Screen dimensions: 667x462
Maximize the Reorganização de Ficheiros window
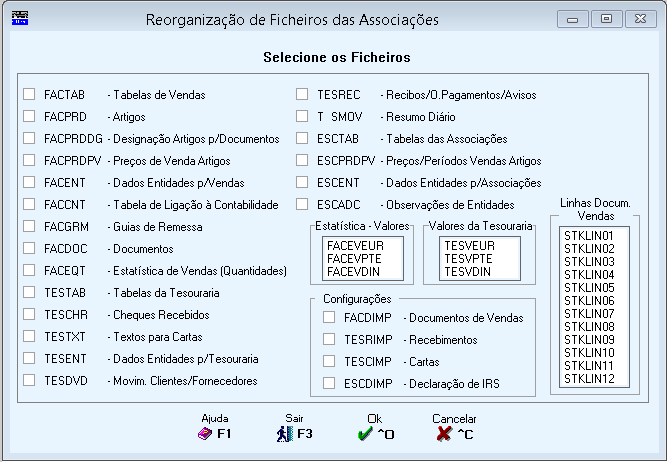point(606,19)
